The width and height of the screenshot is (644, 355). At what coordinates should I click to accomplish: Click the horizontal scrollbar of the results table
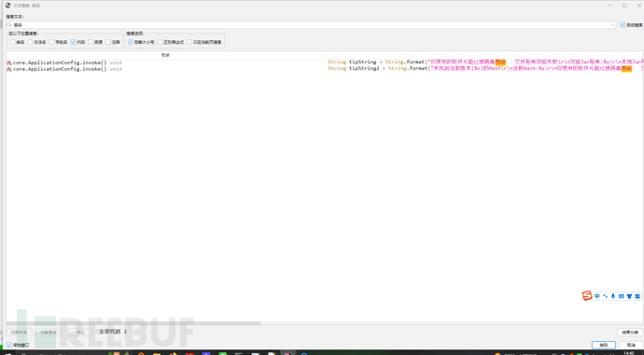click(133, 323)
